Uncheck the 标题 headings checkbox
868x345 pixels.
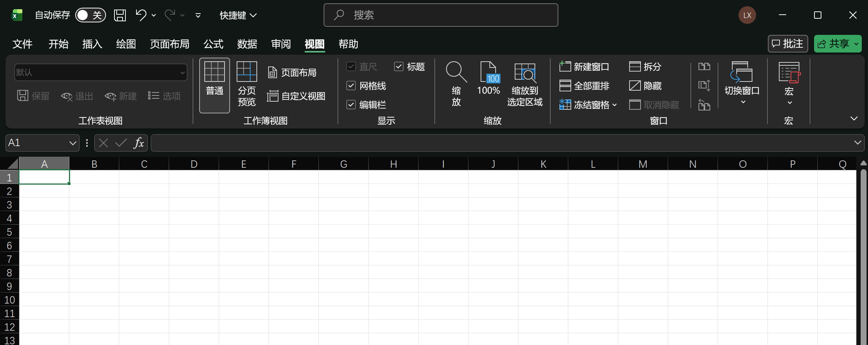[399, 66]
